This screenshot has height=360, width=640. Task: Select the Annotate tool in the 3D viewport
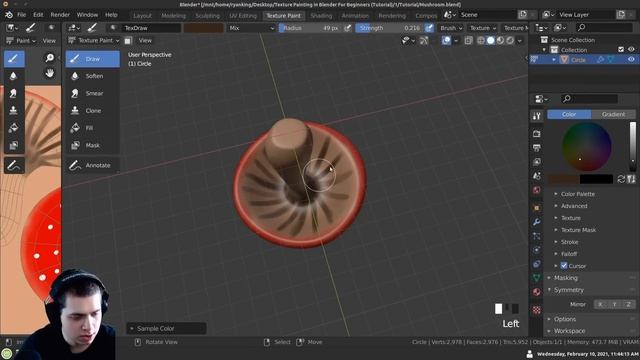pos(93,165)
